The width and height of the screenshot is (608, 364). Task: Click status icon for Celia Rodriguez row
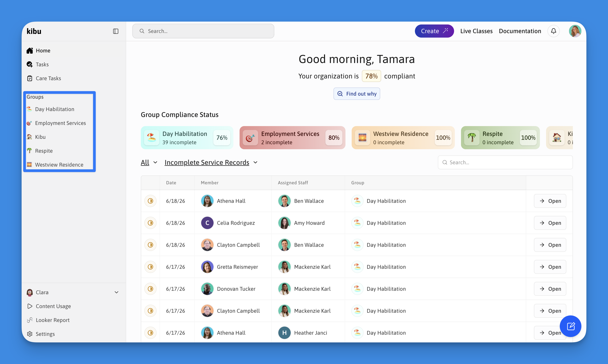tap(150, 223)
